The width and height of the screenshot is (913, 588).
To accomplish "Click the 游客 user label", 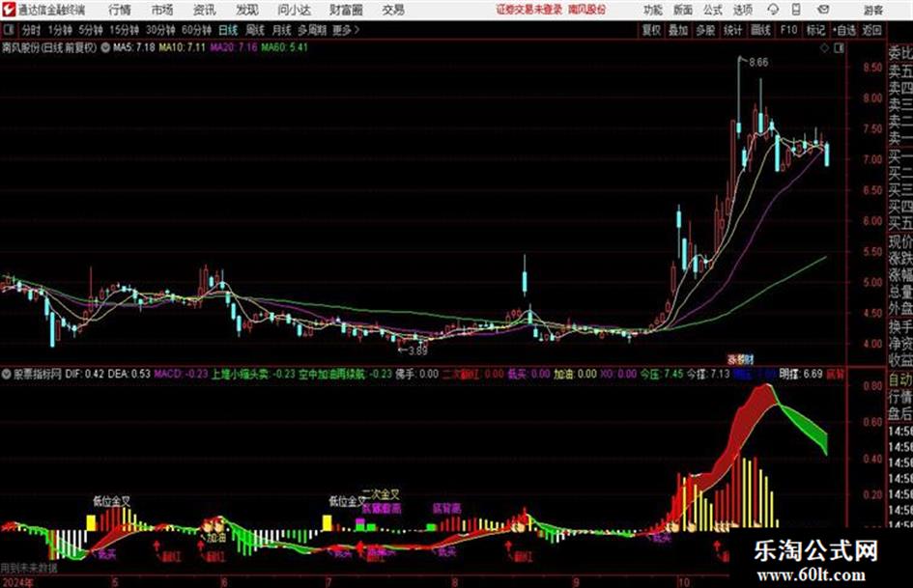I will pos(873,10).
